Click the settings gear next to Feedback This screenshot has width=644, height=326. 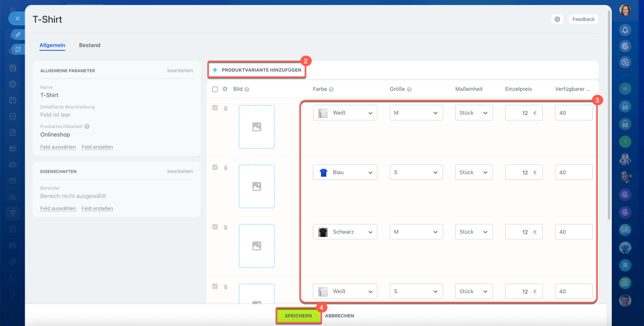pos(557,19)
